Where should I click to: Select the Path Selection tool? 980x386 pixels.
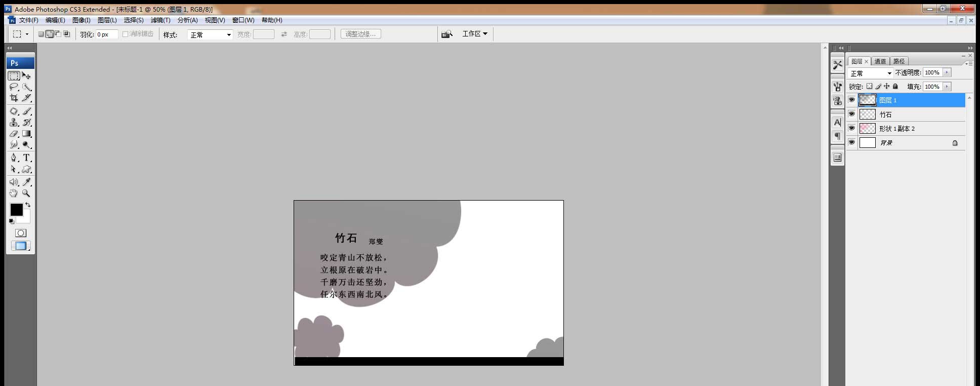coord(14,169)
